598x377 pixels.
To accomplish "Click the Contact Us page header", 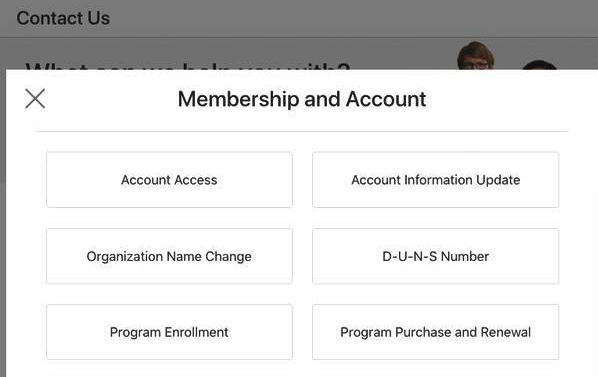I will tap(63, 18).
